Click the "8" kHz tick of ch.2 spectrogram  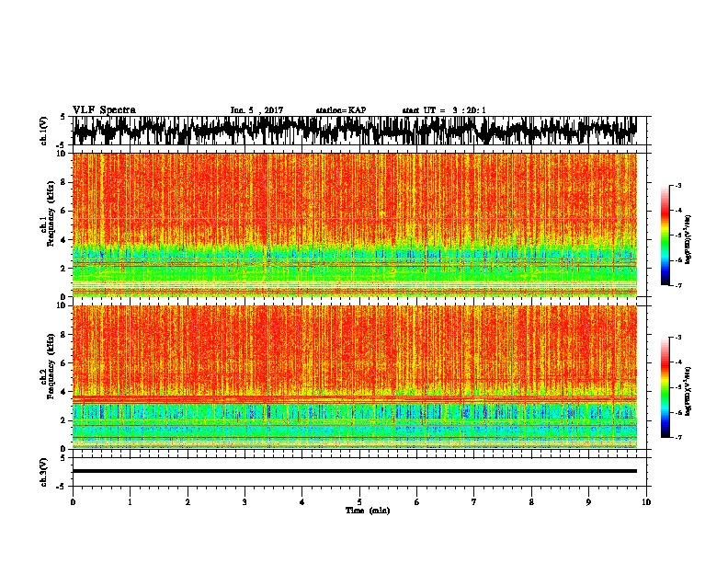pyautogui.click(x=63, y=335)
